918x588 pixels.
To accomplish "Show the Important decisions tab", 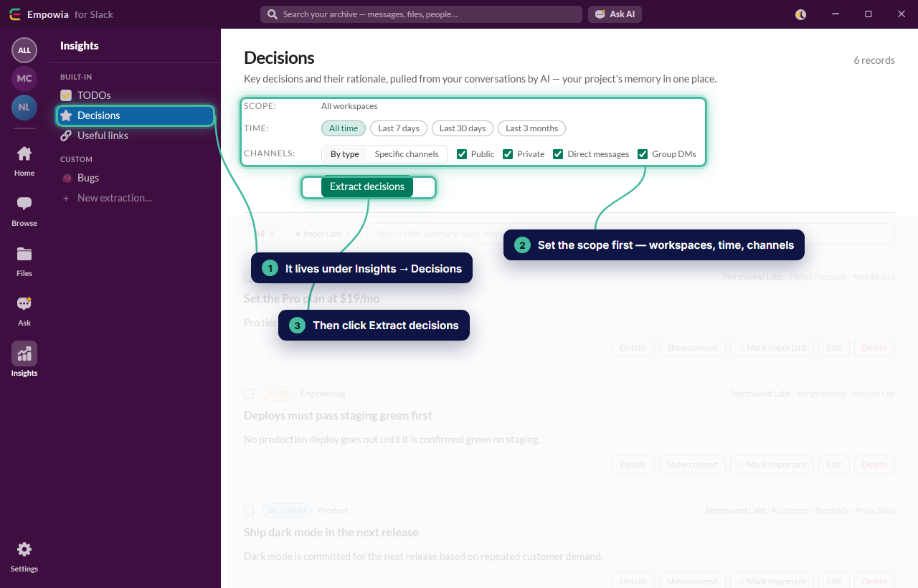I will tap(323, 234).
